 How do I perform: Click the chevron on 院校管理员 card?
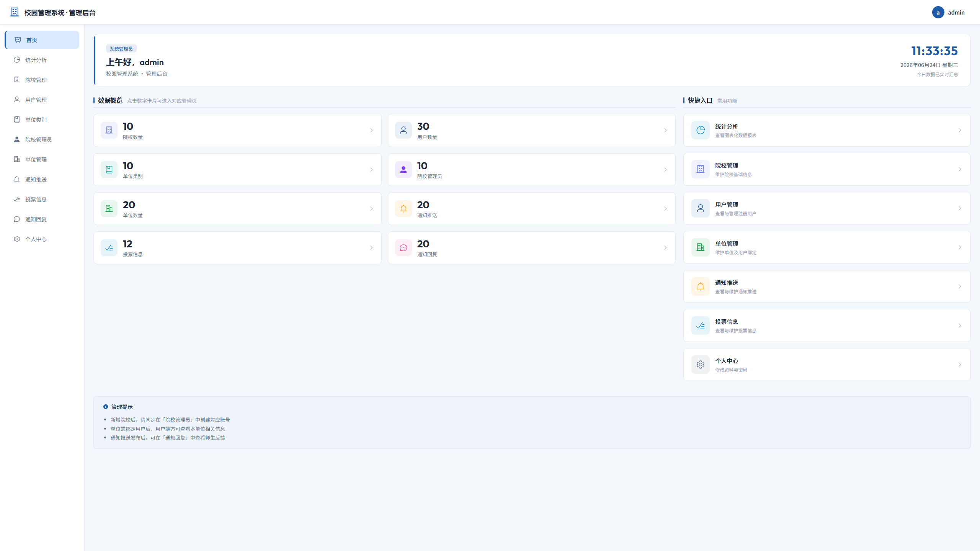665,170
